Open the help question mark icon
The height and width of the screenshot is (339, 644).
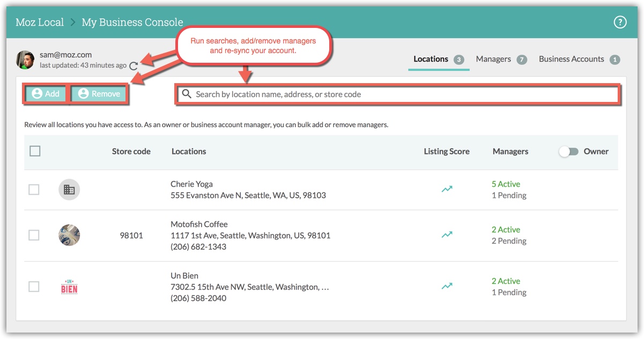point(620,23)
